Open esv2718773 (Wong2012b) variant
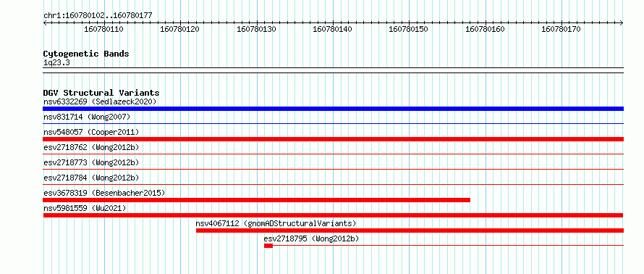Screen dimensions: 644x274 coord(91,162)
